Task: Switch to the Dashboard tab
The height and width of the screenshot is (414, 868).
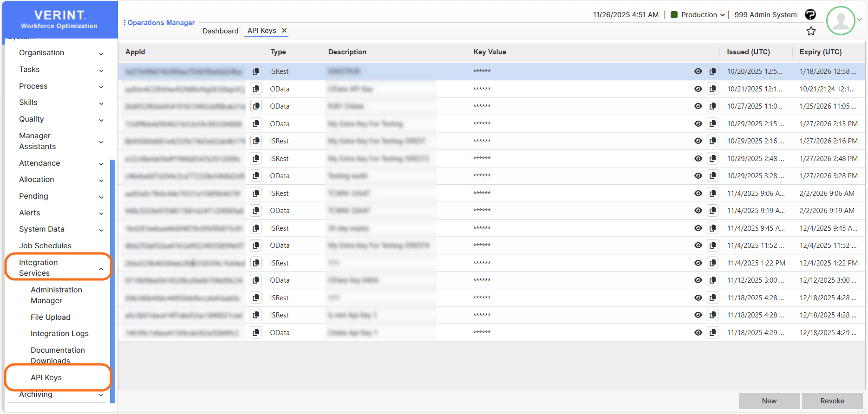Action: point(220,31)
